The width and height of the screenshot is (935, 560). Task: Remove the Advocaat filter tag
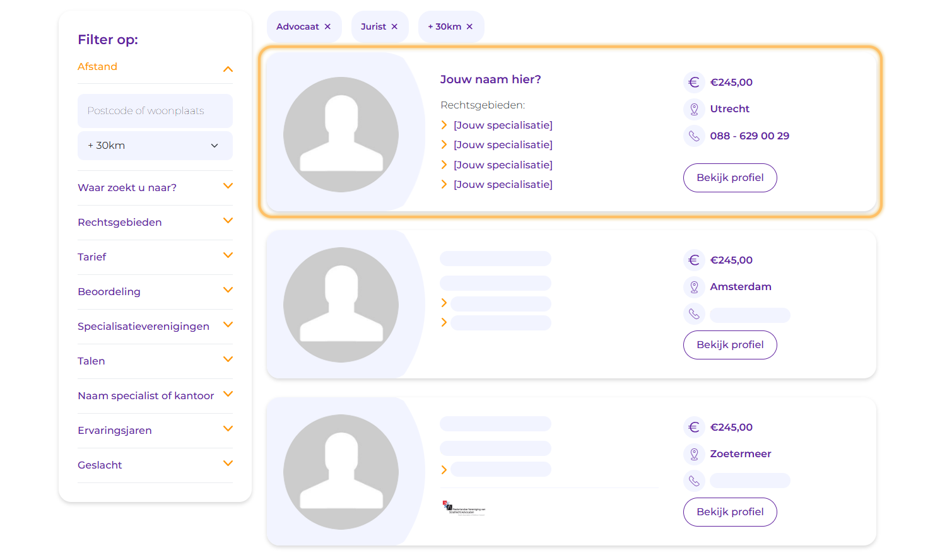(x=327, y=26)
